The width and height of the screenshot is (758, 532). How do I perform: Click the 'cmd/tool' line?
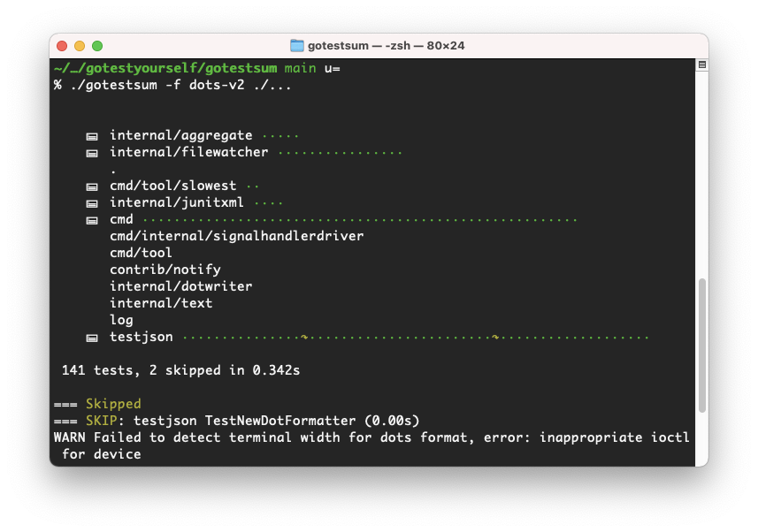pos(141,253)
